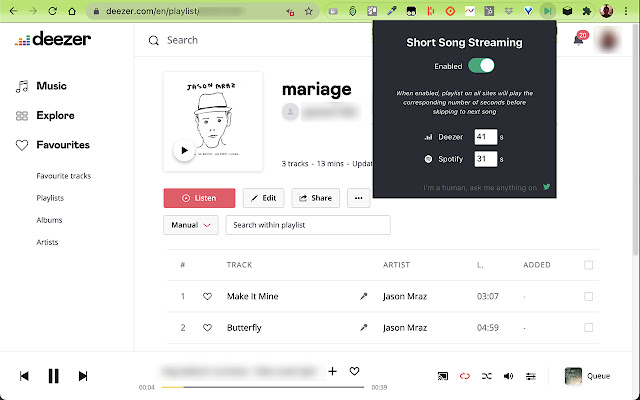Edit the mariage playlist
Image resolution: width=640 pixels, height=400 pixels.
coord(263,198)
